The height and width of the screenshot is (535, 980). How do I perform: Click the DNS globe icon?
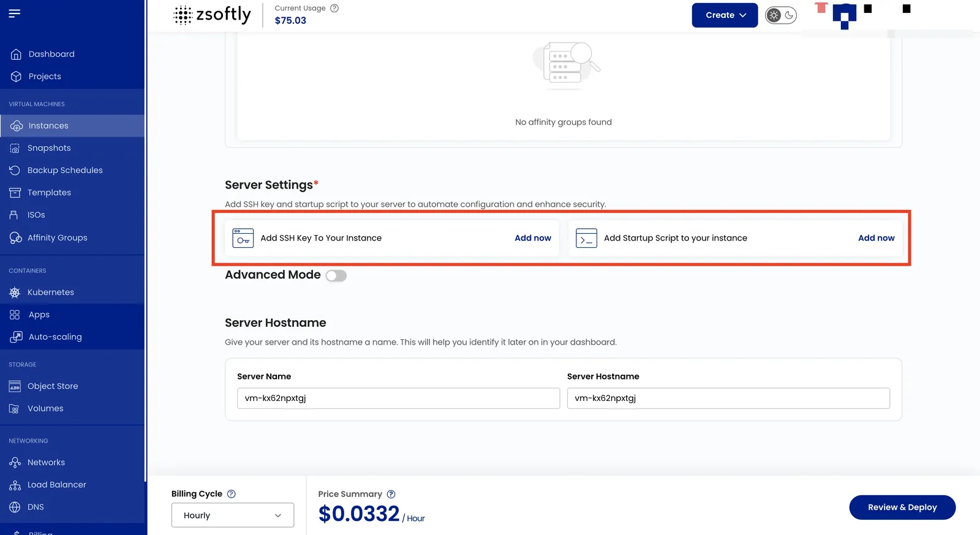(x=15, y=507)
